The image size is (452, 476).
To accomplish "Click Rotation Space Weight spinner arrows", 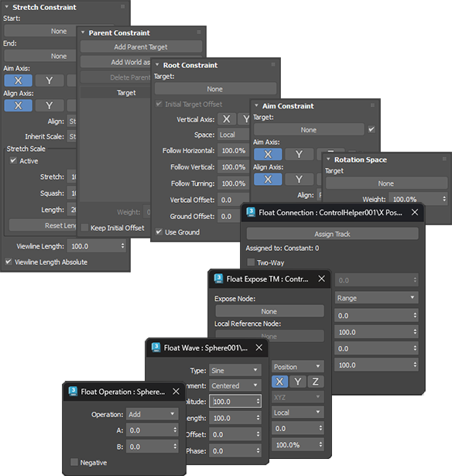I will (x=444, y=199).
